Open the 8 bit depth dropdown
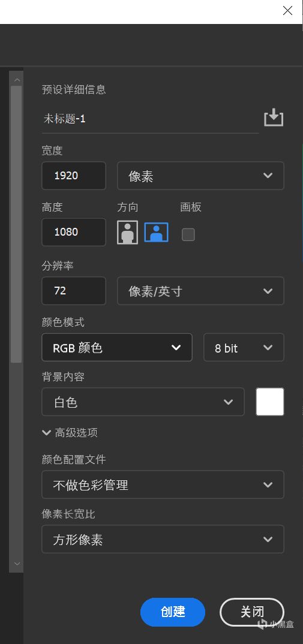The image size is (303, 644). [x=244, y=347]
